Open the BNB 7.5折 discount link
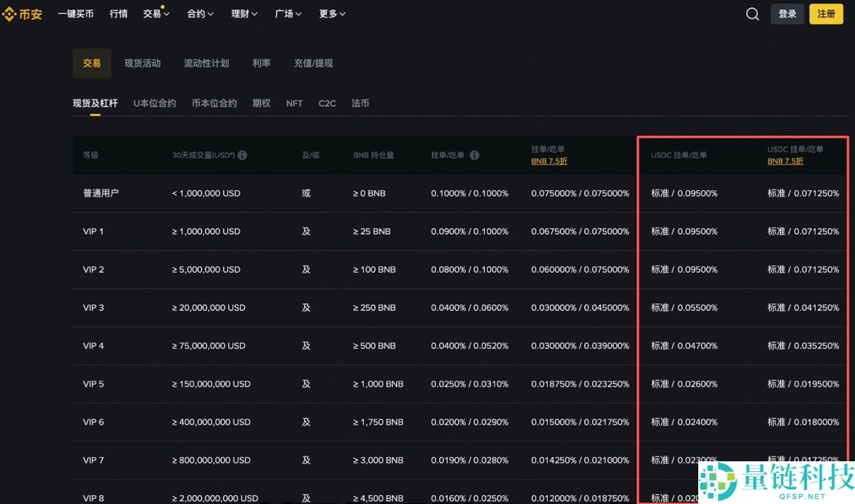Viewport: 855px width, 504px height. [549, 162]
